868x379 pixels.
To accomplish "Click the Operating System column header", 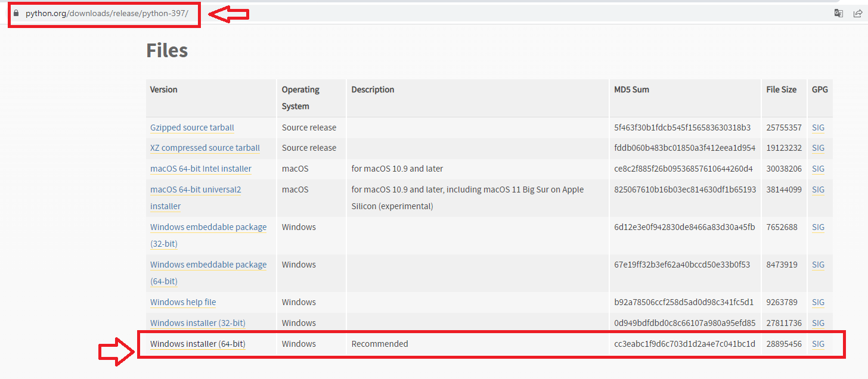I will [x=301, y=98].
